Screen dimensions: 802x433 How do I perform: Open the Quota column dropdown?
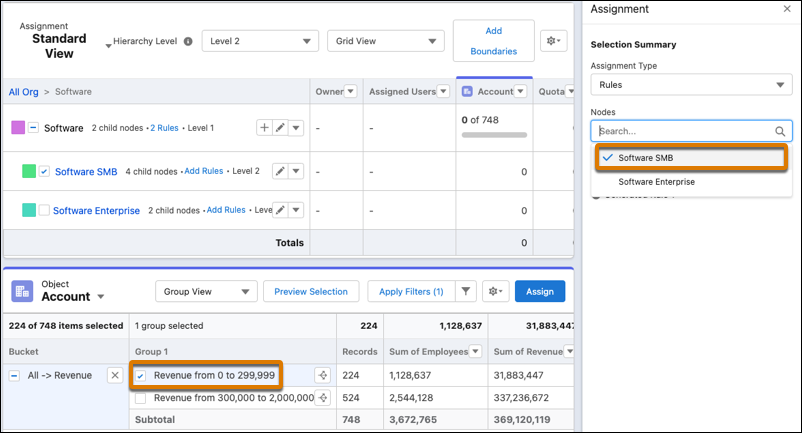(570, 92)
